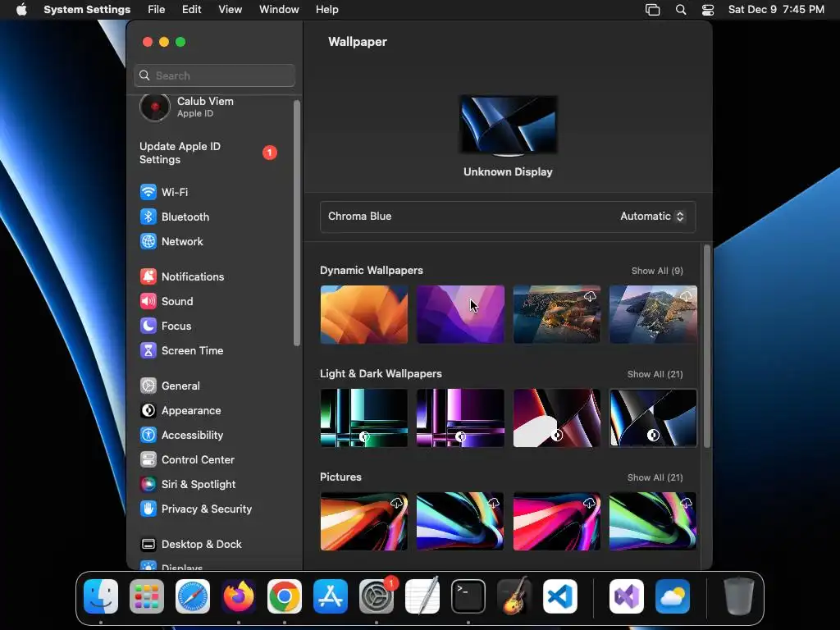Select Screen Time in sidebar
Viewport: 840px width, 630px height.
tap(181, 350)
